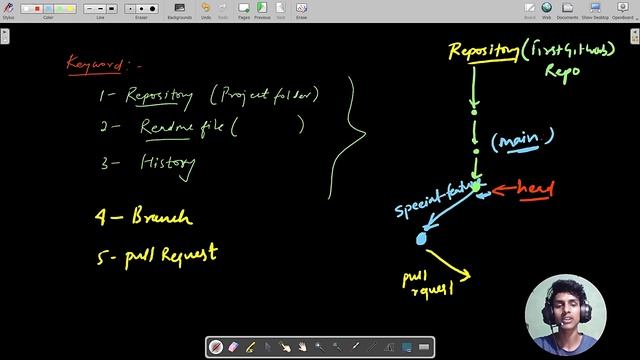Switch to Board mode
The image size is (640, 360).
tap(530, 10)
